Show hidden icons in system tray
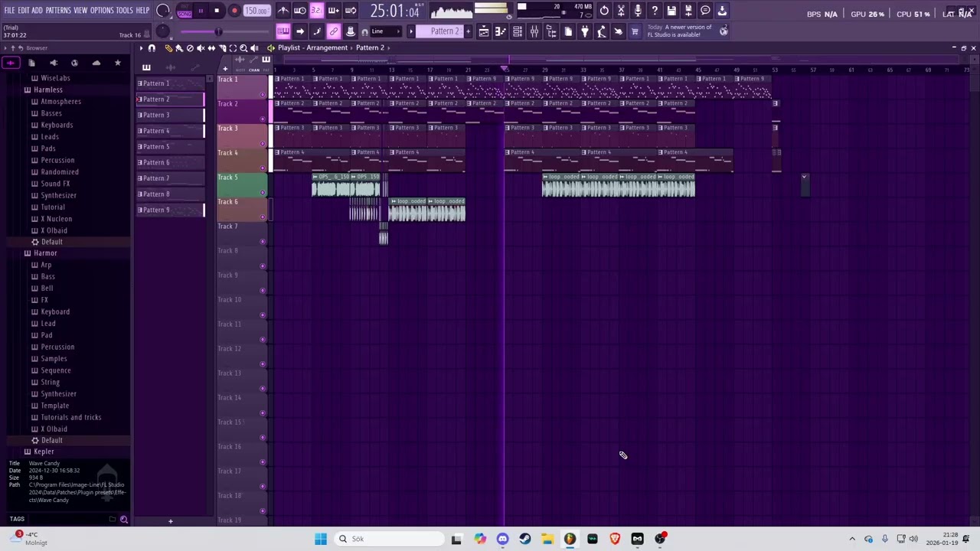 [x=852, y=539]
